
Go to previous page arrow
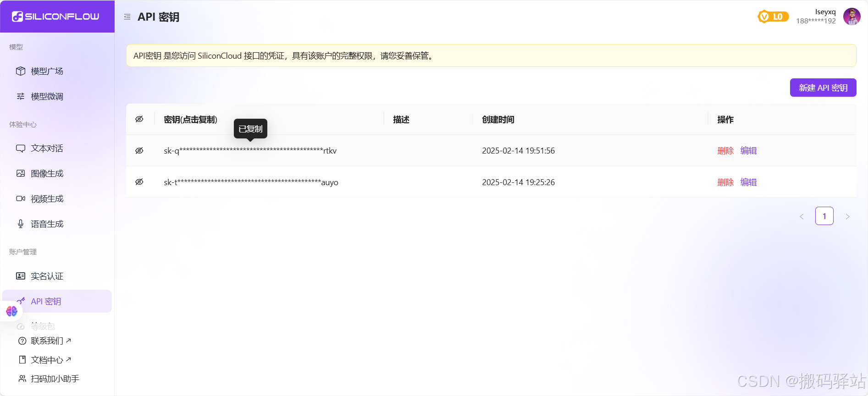click(802, 216)
